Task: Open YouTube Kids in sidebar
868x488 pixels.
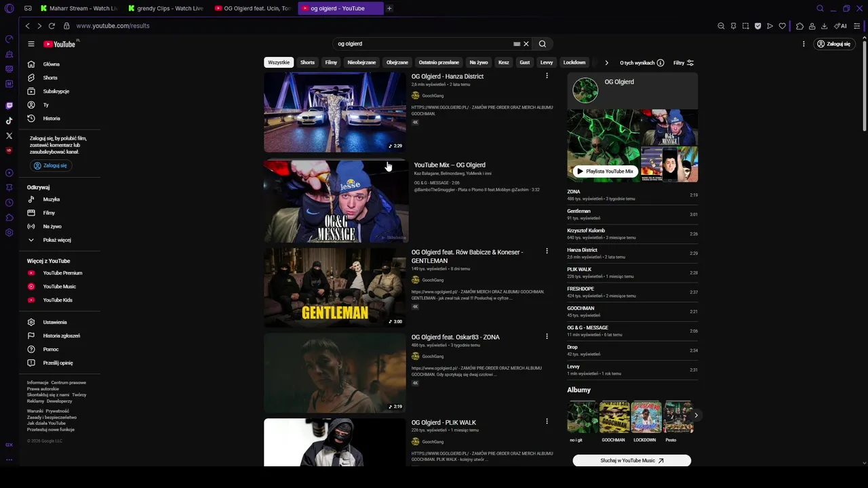Action: [60, 300]
